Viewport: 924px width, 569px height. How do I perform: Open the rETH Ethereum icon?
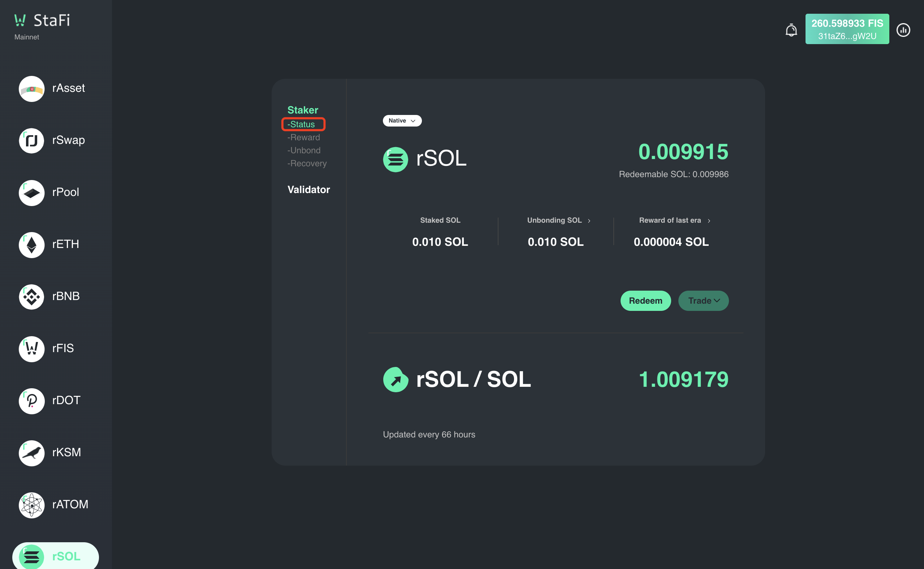tap(31, 245)
